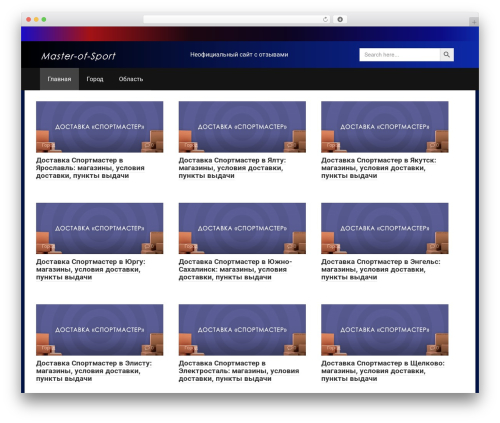Focus the 'Search here...' input field
Viewport: 500px width, 423px height.
(x=400, y=55)
